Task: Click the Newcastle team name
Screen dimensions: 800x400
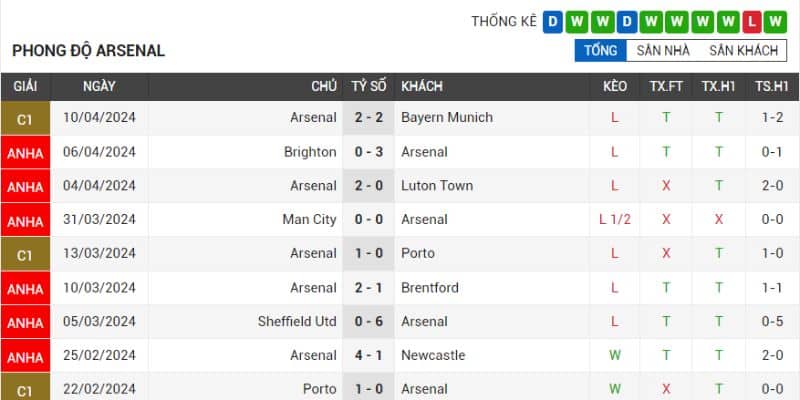Action: point(433,355)
